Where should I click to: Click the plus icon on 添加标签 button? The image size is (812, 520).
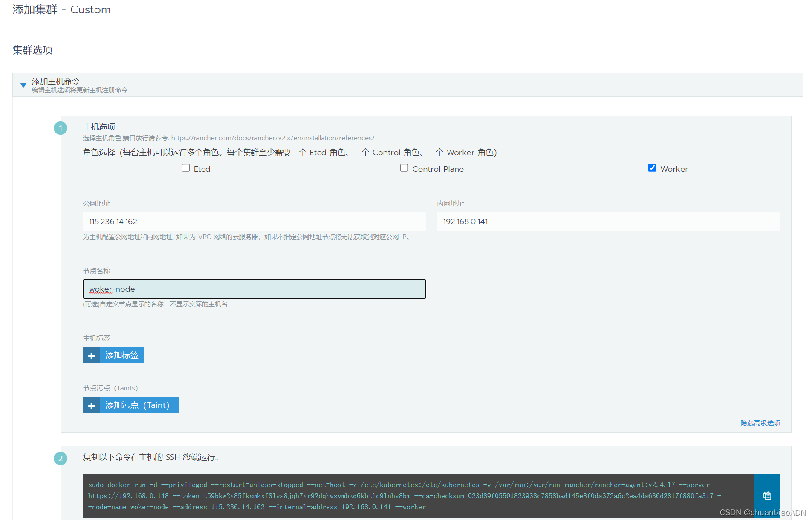tap(91, 355)
